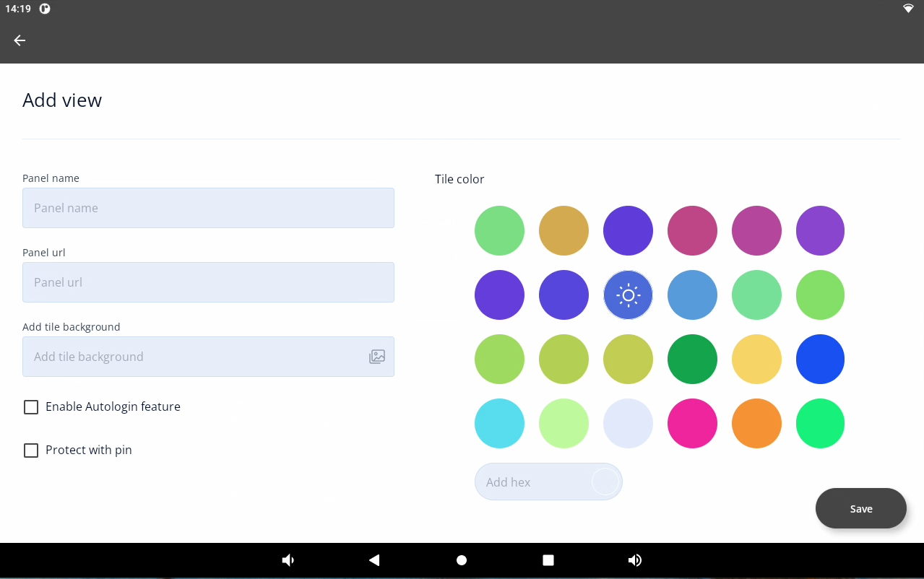Viewport: 924px width, 579px height.
Task: Choose the golden tan tile color
Action: (564, 230)
